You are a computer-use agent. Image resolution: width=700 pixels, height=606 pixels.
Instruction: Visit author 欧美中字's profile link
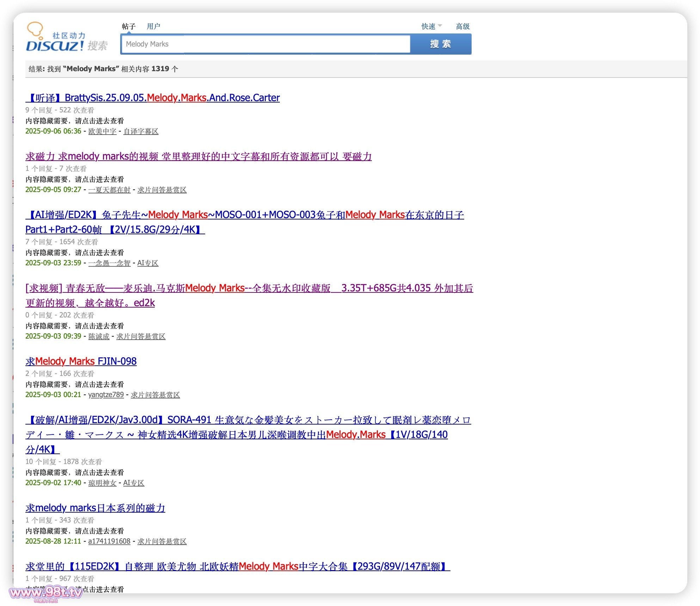click(x=102, y=131)
